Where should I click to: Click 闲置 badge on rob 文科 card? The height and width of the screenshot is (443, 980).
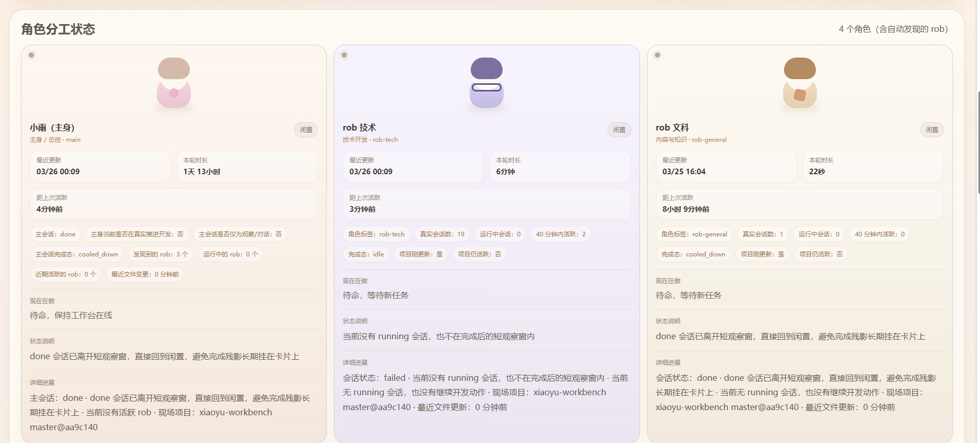click(x=932, y=130)
